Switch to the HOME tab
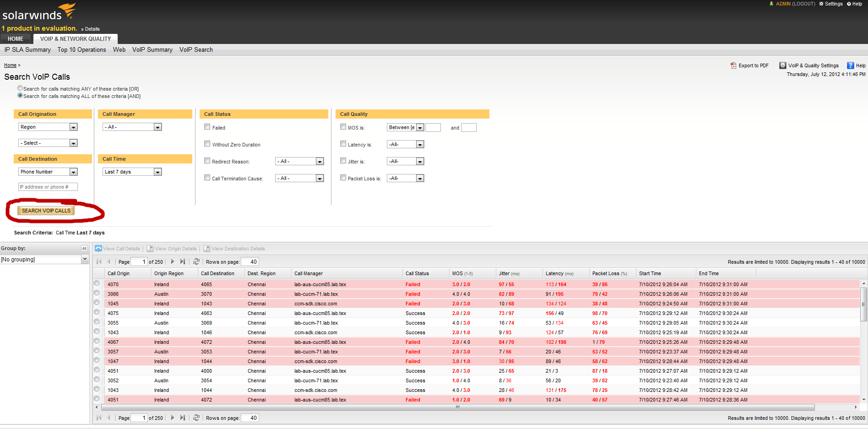The image size is (868, 429). coord(16,39)
